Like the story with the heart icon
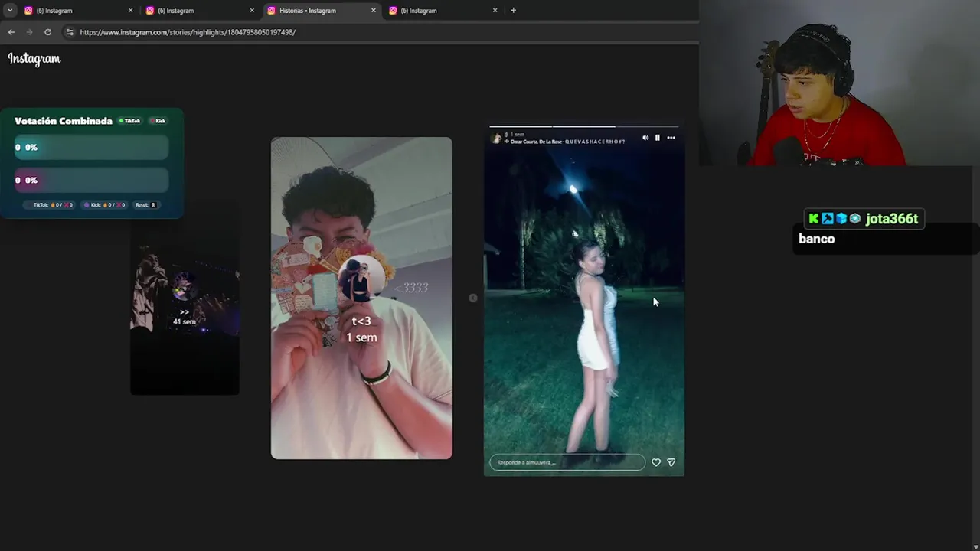 pyautogui.click(x=656, y=462)
